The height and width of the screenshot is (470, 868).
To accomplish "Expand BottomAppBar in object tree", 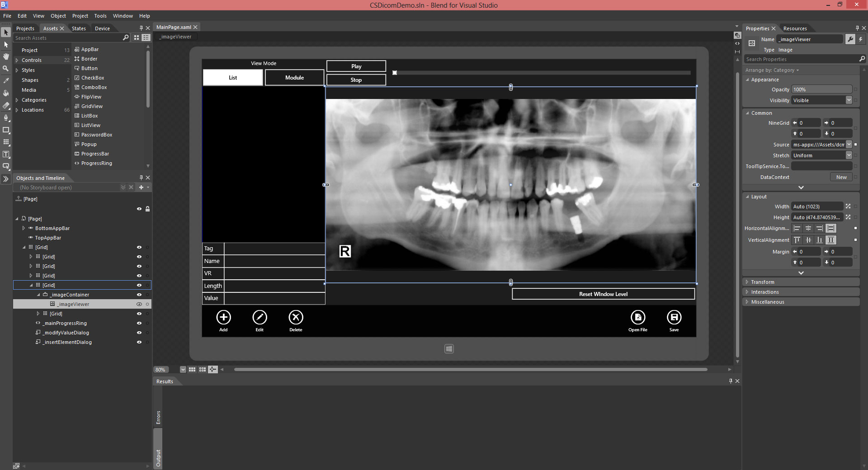I will pos(24,228).
